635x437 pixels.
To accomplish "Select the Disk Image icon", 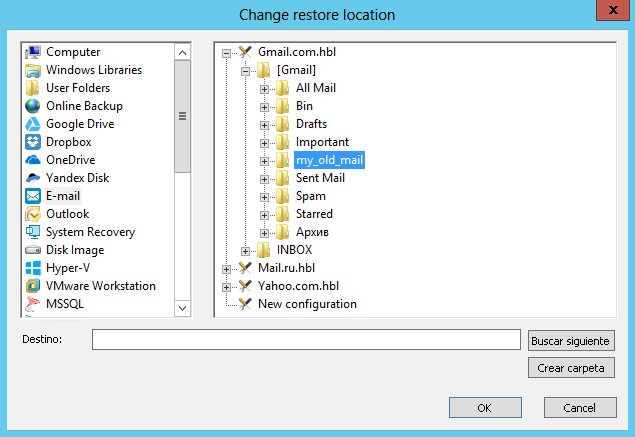I will coord(33,250).
